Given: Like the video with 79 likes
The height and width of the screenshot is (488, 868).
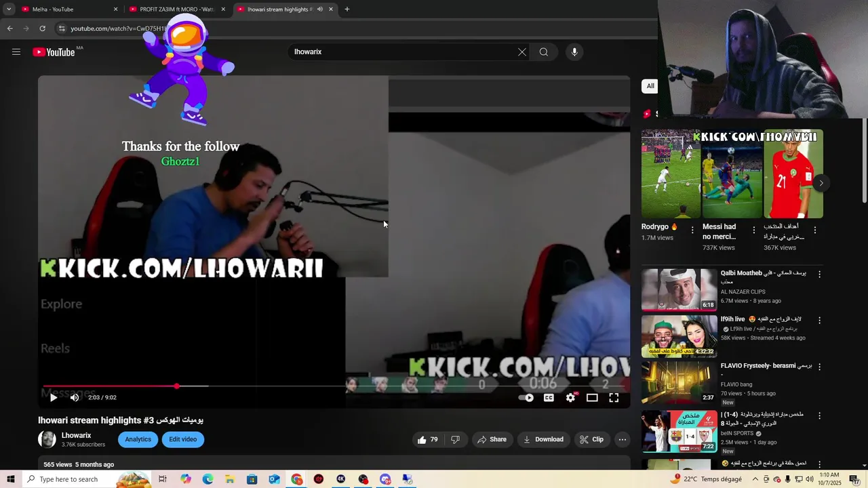Looking at the screenshot, I should pyautogui.click(x=428, y=439).
